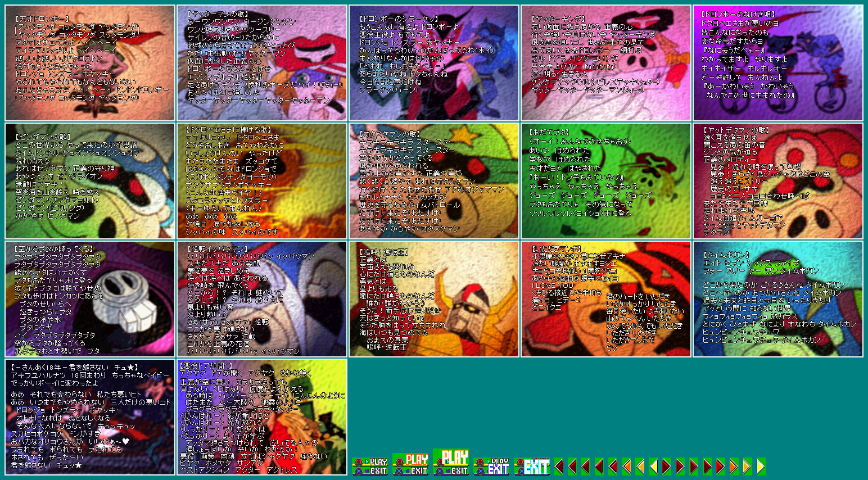Open the 天才ドロンボー lyric card

tap(90, 63)
